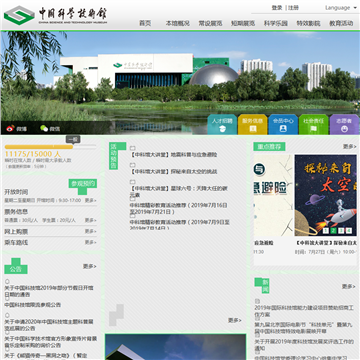
Task: Click the 公告 section label
Action: [x=16, y=269]
